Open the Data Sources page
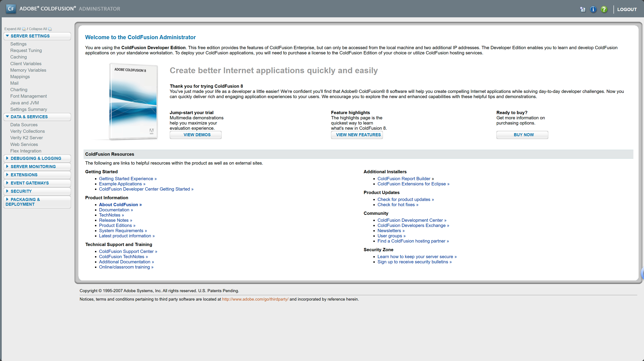Viewport: 644px width, 361px height. pos(24,125)
